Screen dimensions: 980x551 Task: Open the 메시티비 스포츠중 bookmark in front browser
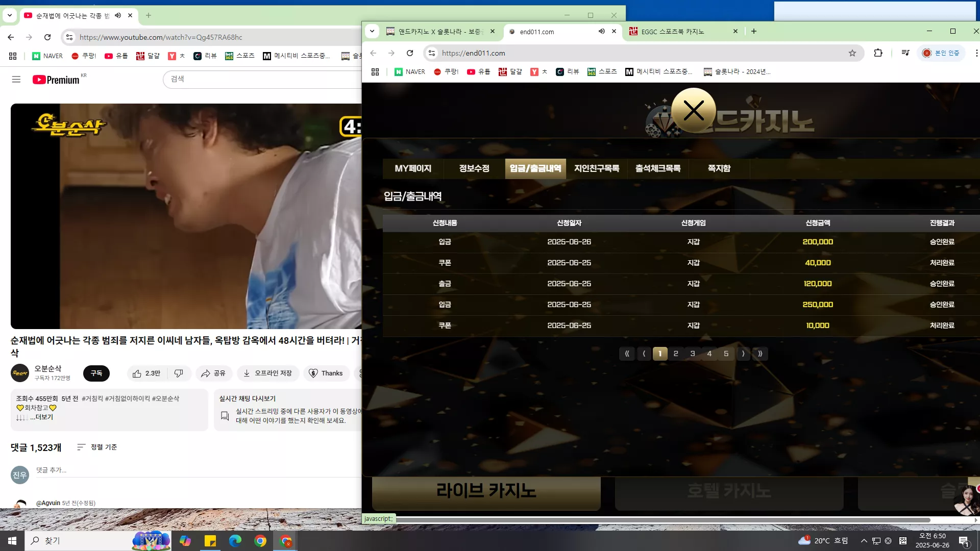click(658, 72)
